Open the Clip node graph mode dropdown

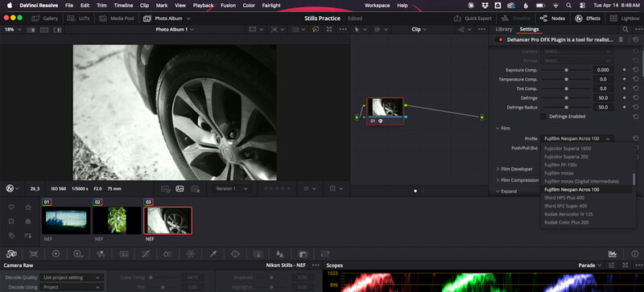pyautogui.click(x=419, y=30)
